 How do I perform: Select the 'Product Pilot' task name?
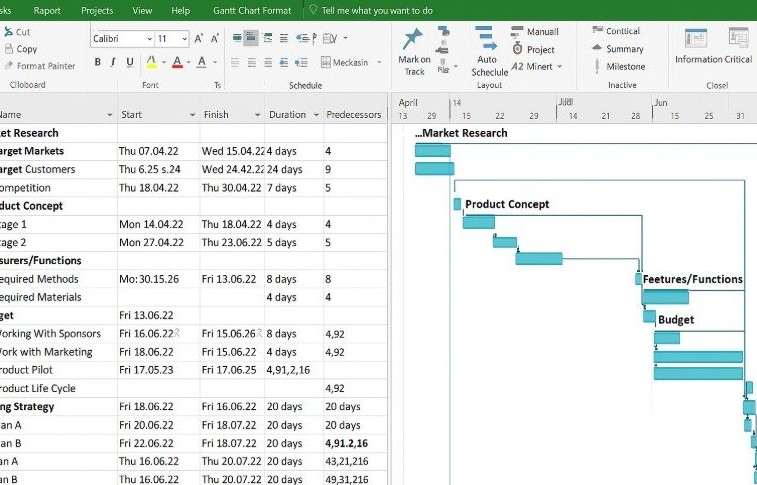(x=26, y=370)
